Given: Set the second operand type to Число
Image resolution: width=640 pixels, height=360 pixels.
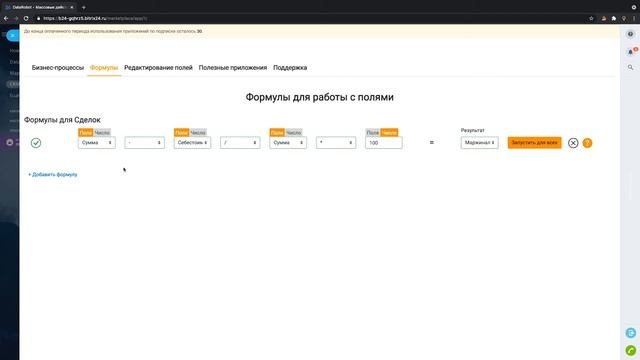Looking at the screenshot, I should tap(198, 133).
